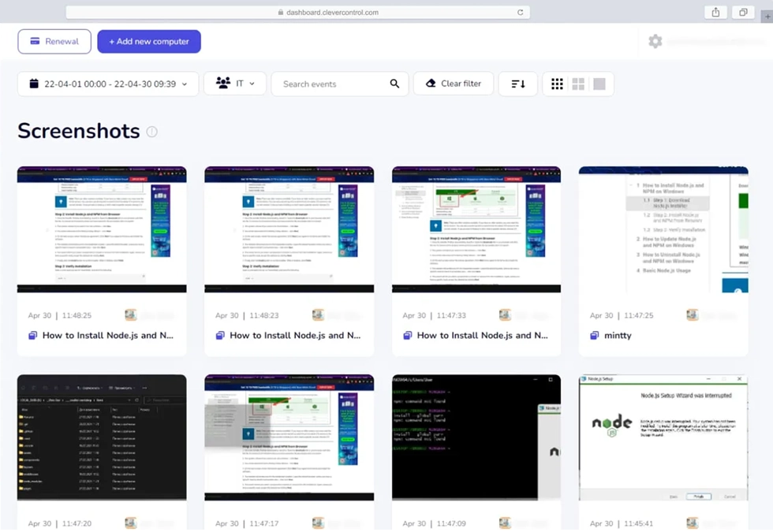Click the timestamp Apr 30 11:45:41
Viewport: 773px width, 532px height.
point(622,523)
